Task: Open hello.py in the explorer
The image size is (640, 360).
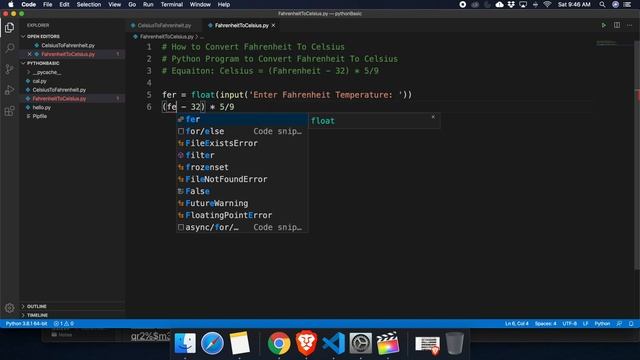Action: click(42, 107)
